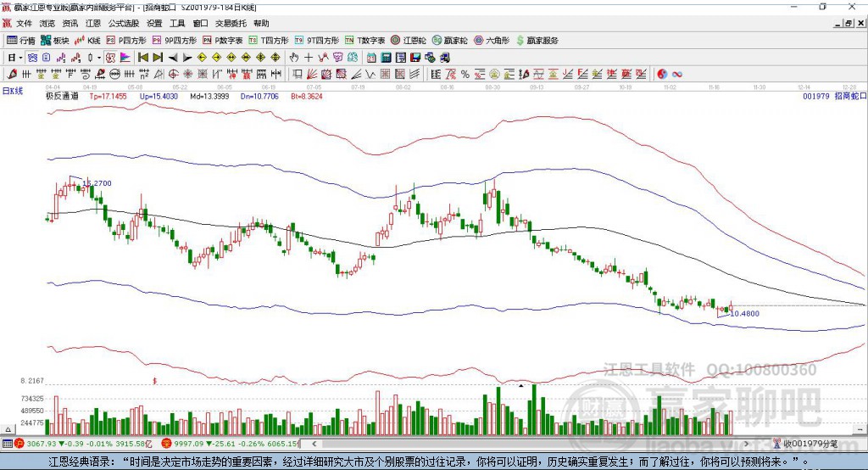
Task: Click the save floppy disk icon
Action: [x=415, y=58]
